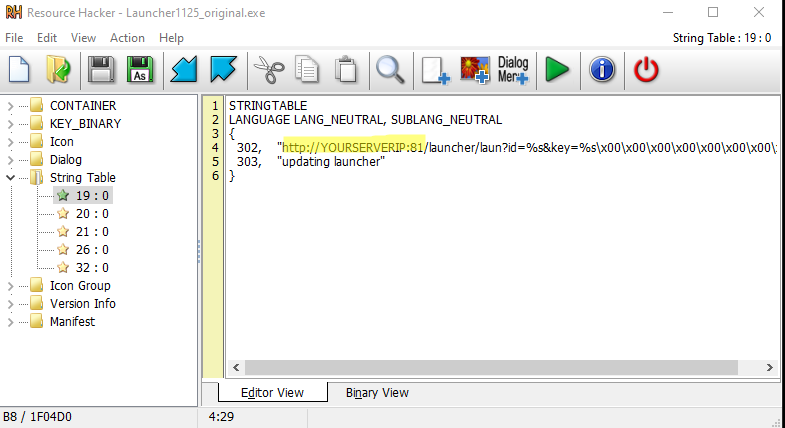785x428 pixels.
Task: Click the New blank script icon
Action: click(19, 70)
